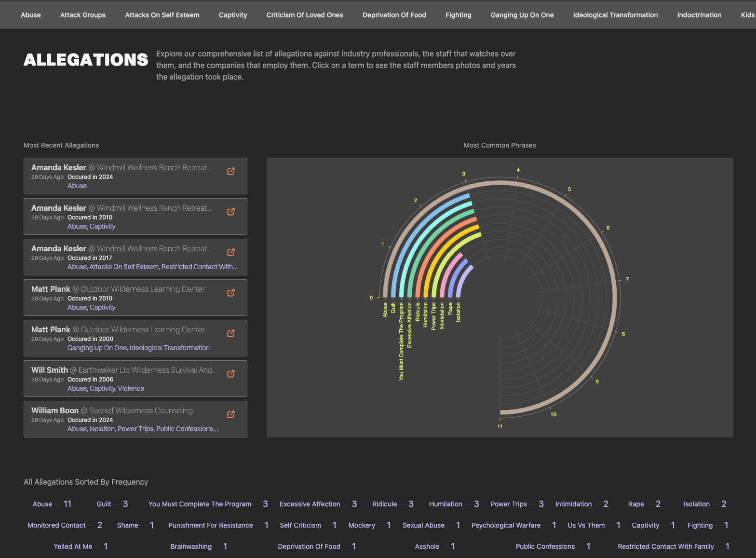Click the Psychological Warfare allegation term
756x558 pixels.
coord(506,525)
